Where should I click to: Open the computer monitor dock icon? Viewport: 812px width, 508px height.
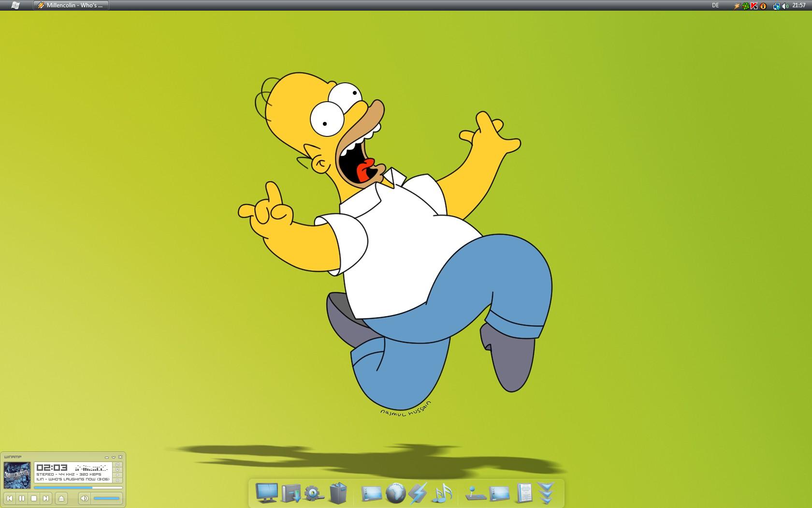point(267,493)
